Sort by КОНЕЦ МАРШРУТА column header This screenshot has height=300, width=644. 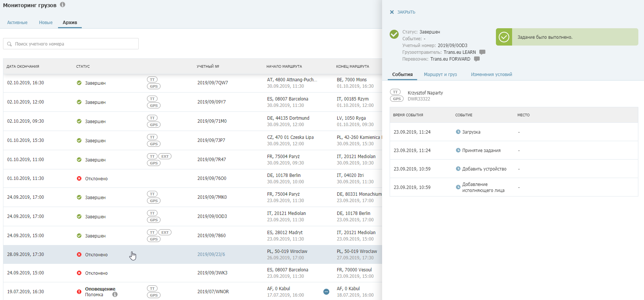pos(353,67)
